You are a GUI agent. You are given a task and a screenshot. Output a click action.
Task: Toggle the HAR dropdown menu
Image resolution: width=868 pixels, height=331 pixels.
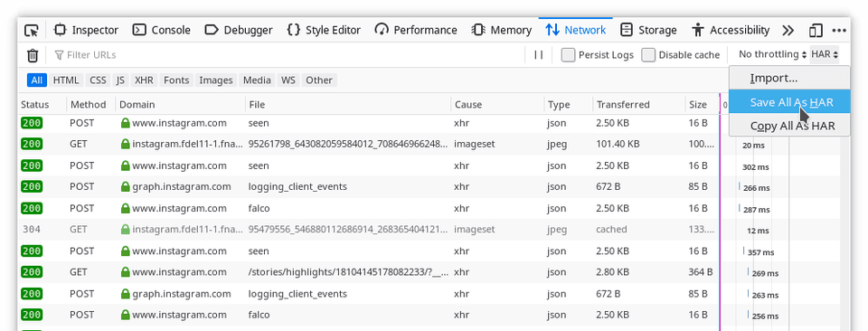click(x=825, y=54)
